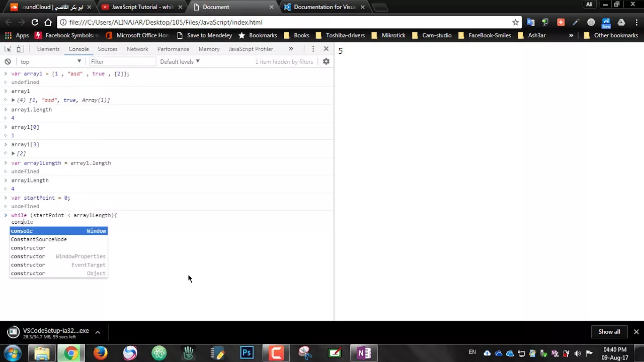
Task: Open Facebook Symbols bookmark
Action: pos(66,35)
